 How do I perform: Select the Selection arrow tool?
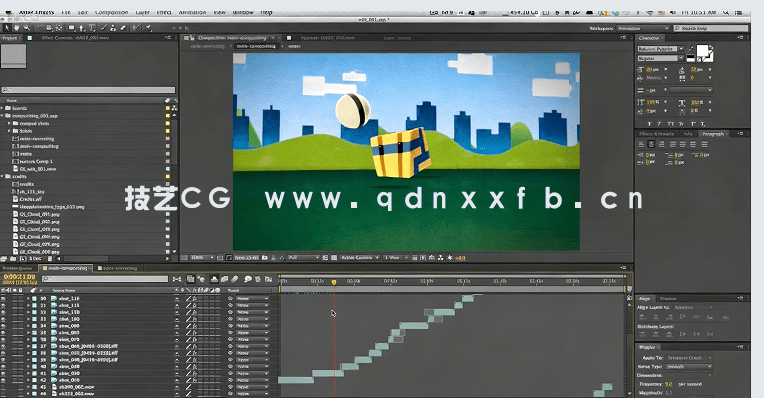click(7, 28)
